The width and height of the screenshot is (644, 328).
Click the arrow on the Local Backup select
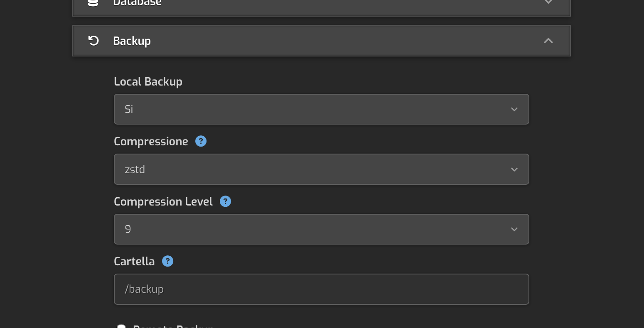pyautogui.click(x=514, y=109)
